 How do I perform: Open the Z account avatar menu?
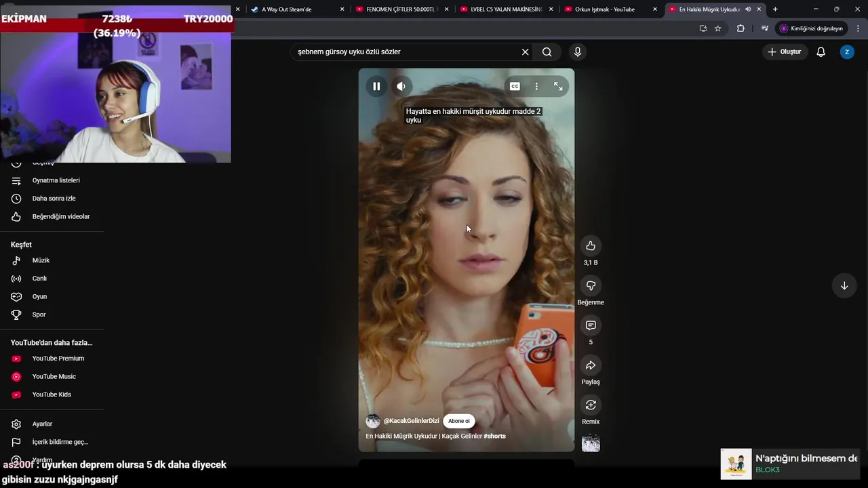pyautogui.click(x=847, y=52)
